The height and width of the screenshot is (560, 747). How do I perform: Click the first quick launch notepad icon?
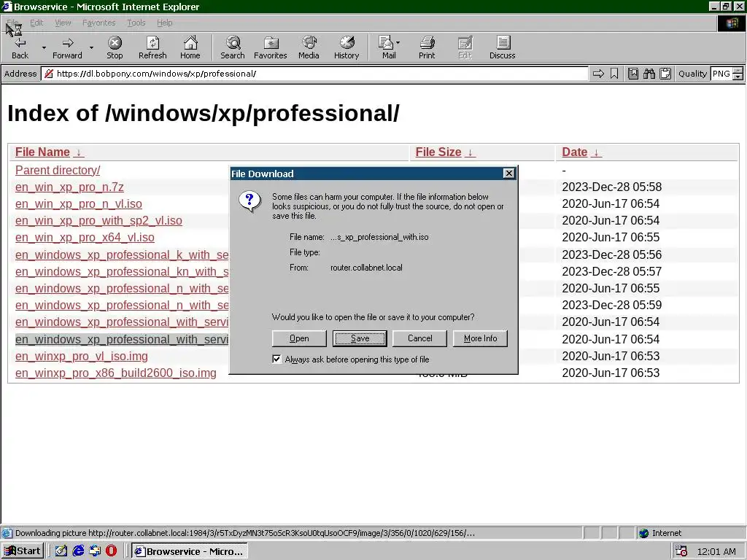(x=61, y=551)
